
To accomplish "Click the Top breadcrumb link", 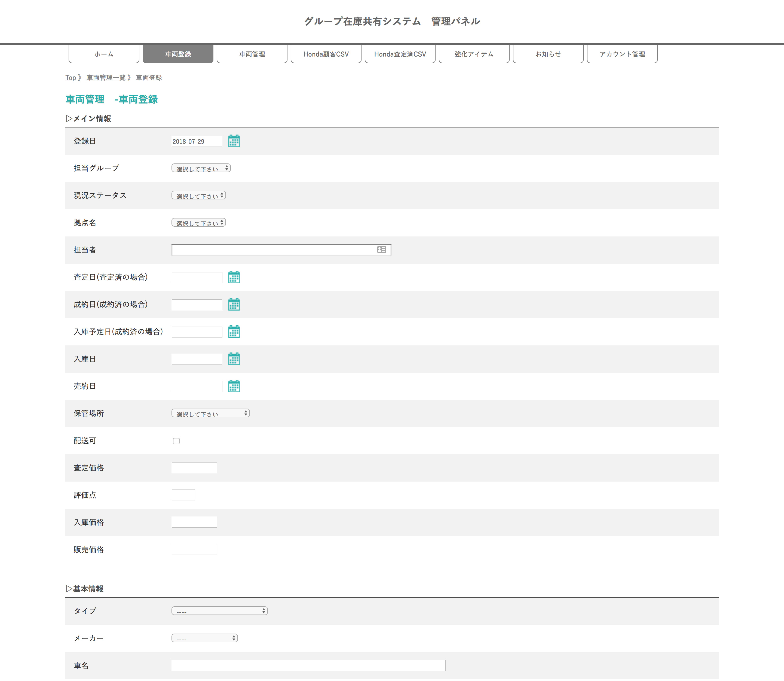I will 71,78.
